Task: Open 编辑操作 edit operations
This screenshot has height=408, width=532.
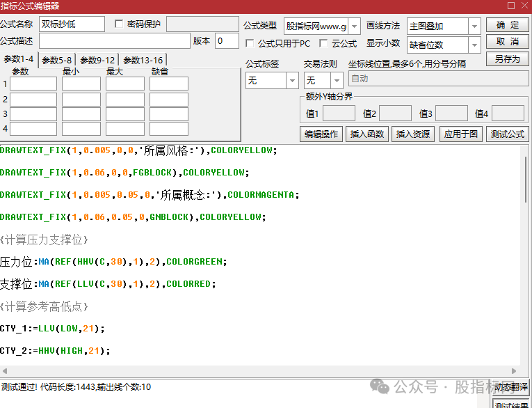Action: point(321,134)
